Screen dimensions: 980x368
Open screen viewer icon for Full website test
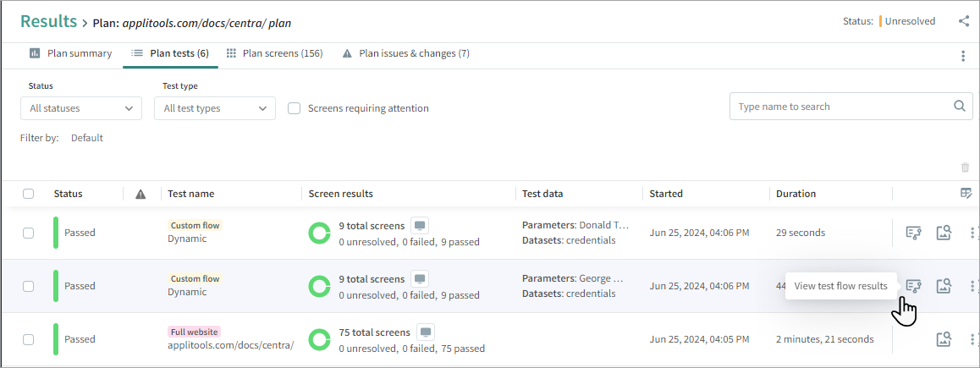pos(944,339)
